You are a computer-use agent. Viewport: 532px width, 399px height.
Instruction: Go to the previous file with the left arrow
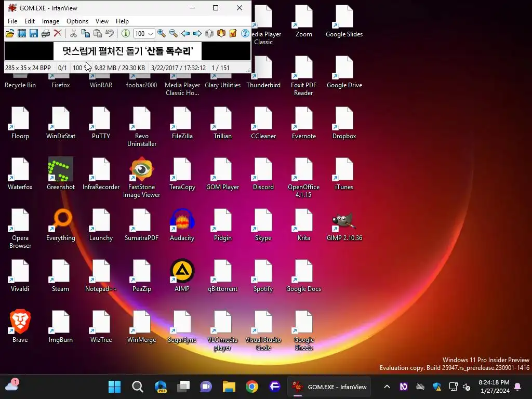coord(185,33)
